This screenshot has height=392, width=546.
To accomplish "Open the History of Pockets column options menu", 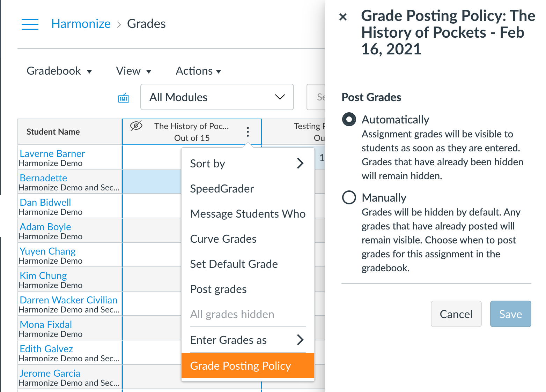I will [248, 132].
